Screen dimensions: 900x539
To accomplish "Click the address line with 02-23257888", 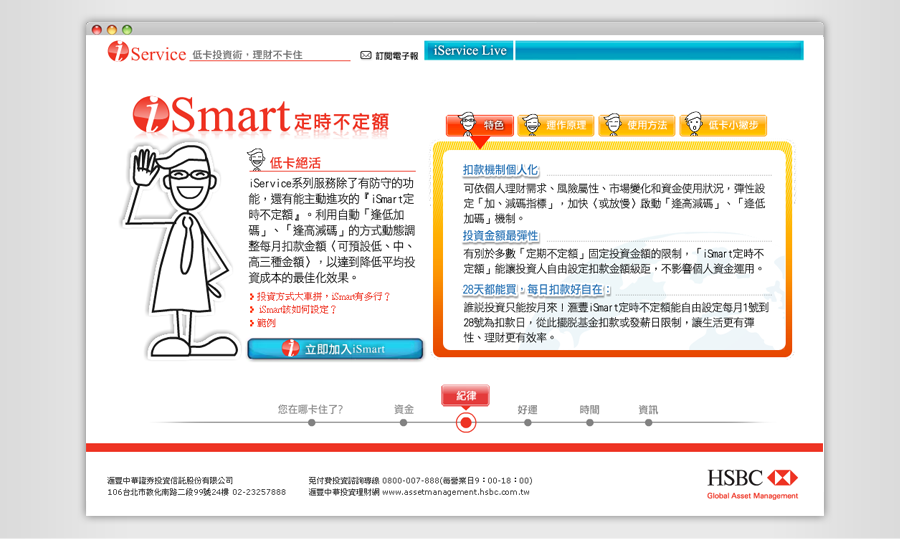I will pos(196,492).
